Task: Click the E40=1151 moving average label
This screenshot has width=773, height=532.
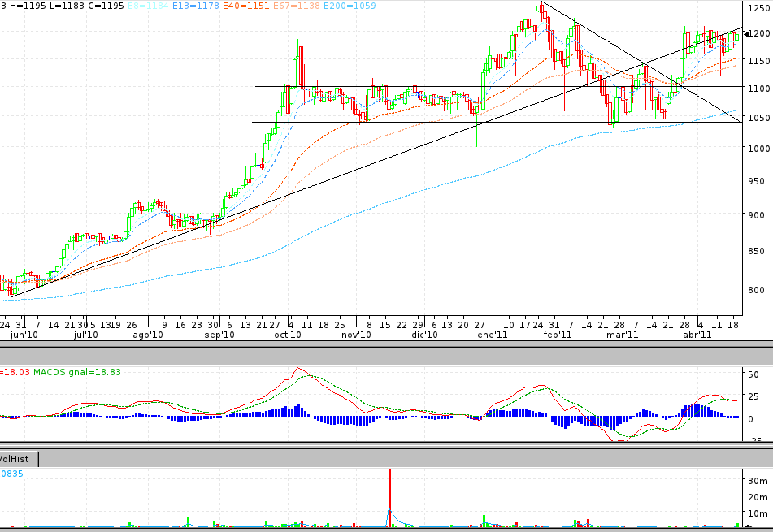Action: click(x=245, y=6)
